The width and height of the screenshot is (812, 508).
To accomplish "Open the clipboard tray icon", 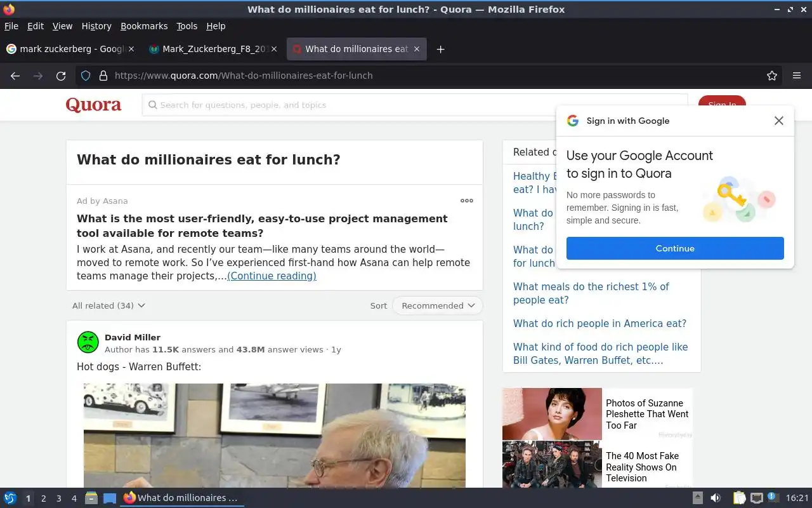I will [739, 498].
